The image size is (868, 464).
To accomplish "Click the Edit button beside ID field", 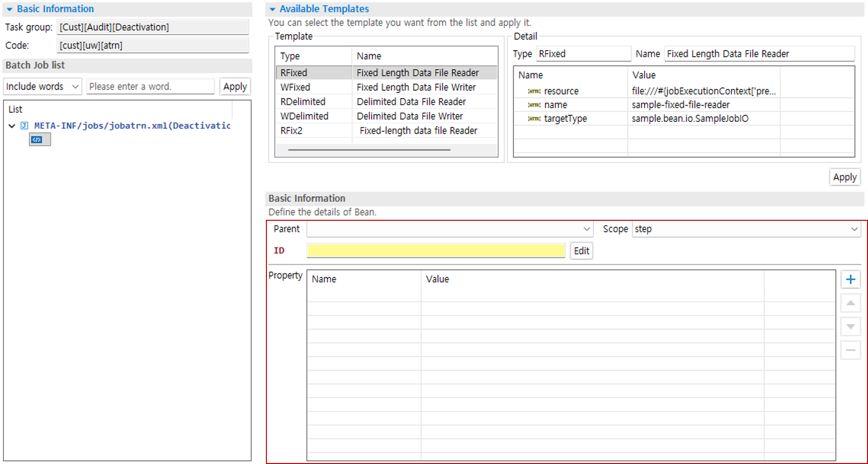I will pyautogui.click(x=581, y=251).
